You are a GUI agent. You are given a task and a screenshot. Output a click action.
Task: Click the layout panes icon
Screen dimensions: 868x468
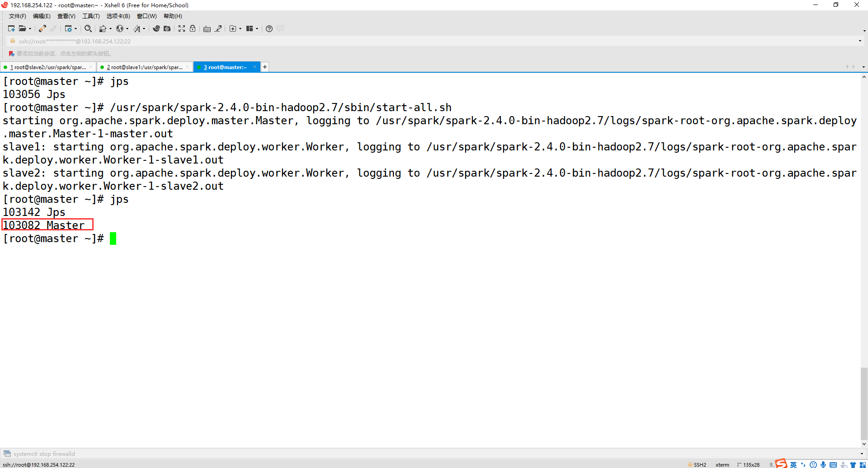coord(250,28)
